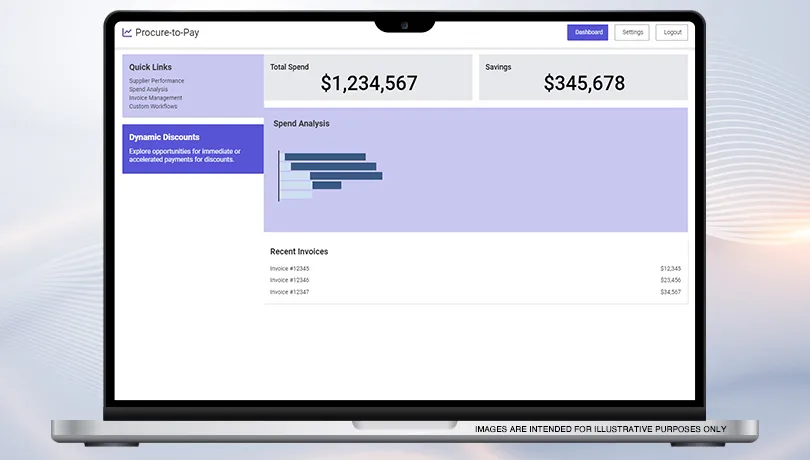
Task: Open Invoice #12346 in the invoice list
Action: click(x=289, y=280)
